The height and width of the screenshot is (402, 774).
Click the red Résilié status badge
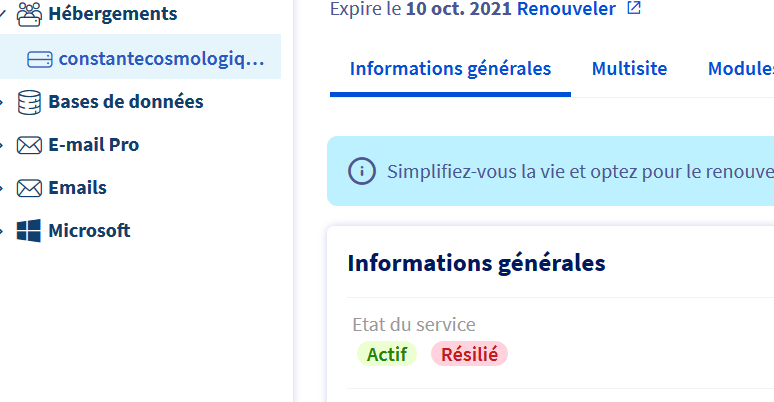point(469,354)
